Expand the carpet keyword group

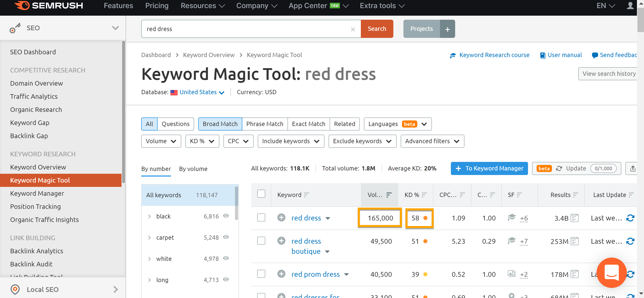(x=150, y=237)
